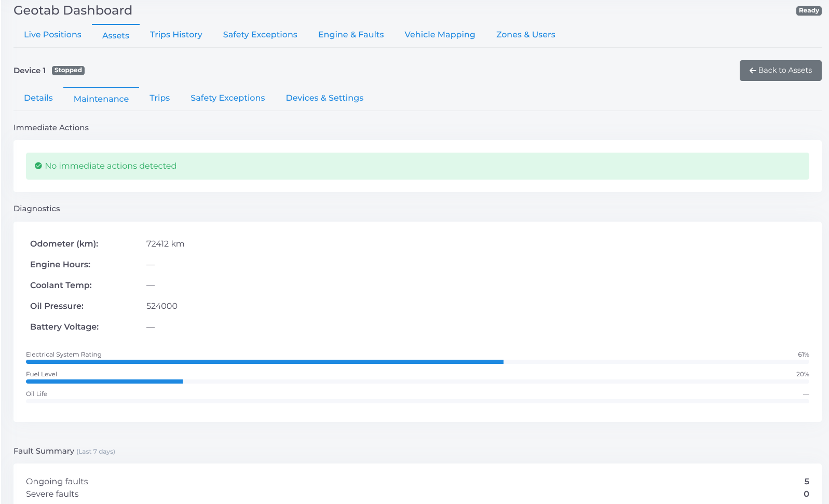The height and width of the screenshot is (504, 829).
Task: Click the Electrical System Rating progress bar
Action: coord(417,362)
